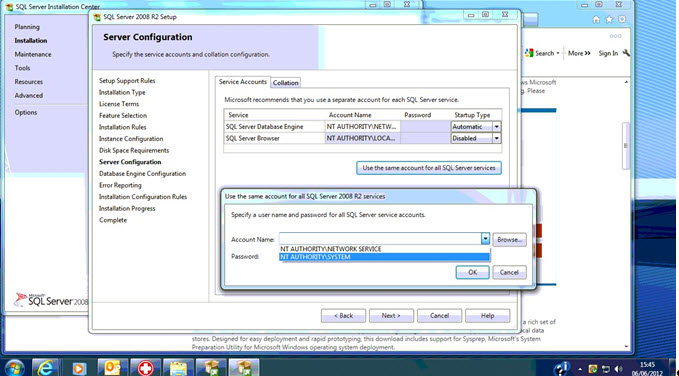Open setup Help
Image resolution: width=679 pixels, height=376 pixels.
coord(488,316)
